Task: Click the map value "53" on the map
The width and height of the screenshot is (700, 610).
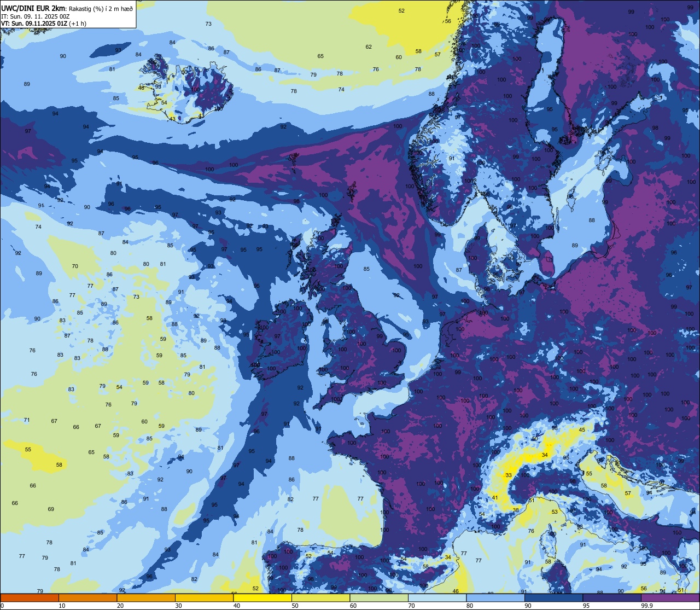Action: pyautogui.click(x=555, y=512)
